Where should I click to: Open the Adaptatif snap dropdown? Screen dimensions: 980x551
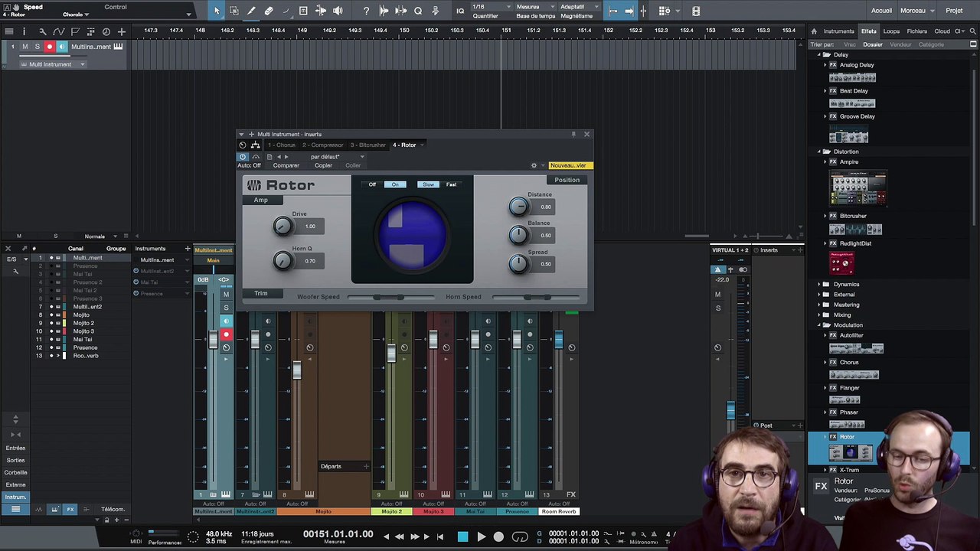[x=582, y=7]
